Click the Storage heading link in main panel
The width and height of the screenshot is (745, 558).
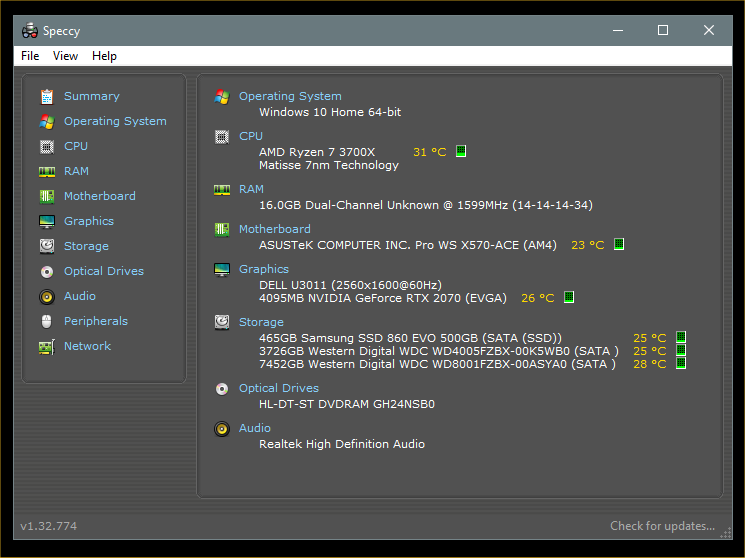tap(261, 322)
